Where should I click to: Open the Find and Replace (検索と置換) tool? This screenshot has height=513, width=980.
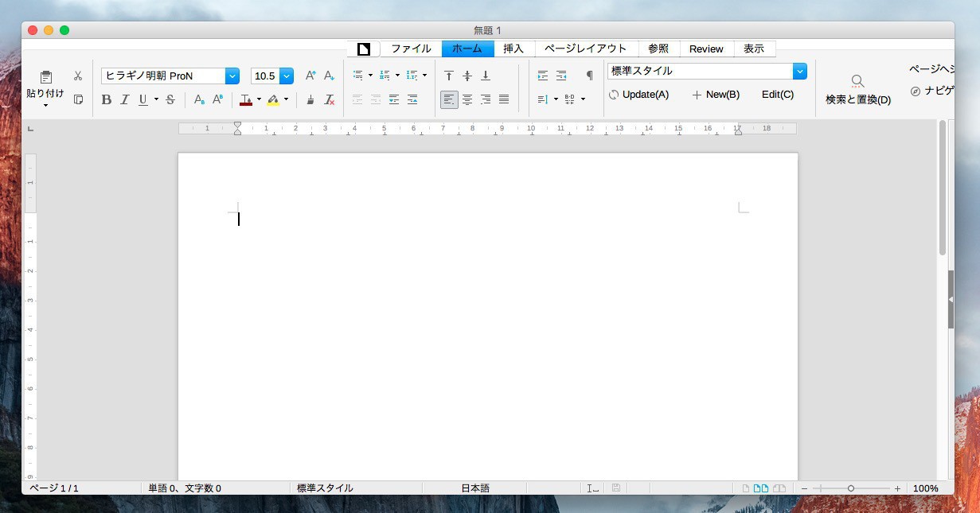tap(857, 89)
